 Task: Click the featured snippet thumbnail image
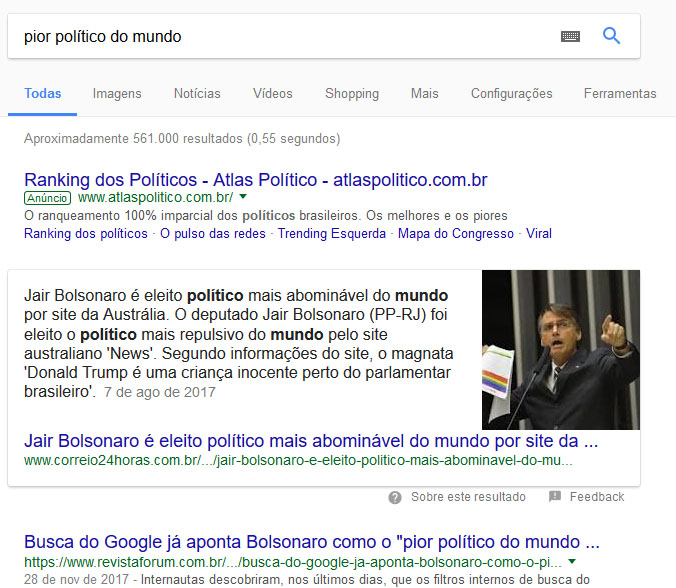pyautogui.click(x=560, y=350)
